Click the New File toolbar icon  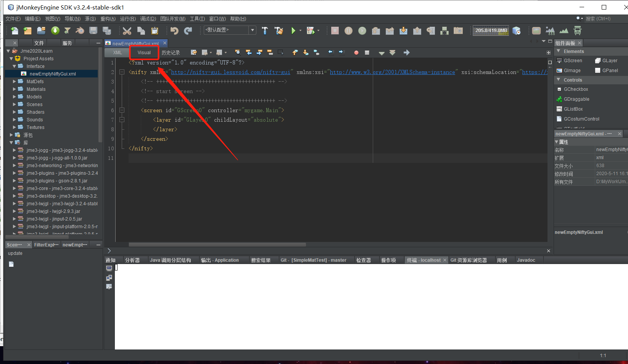click(x=14, y=31)
